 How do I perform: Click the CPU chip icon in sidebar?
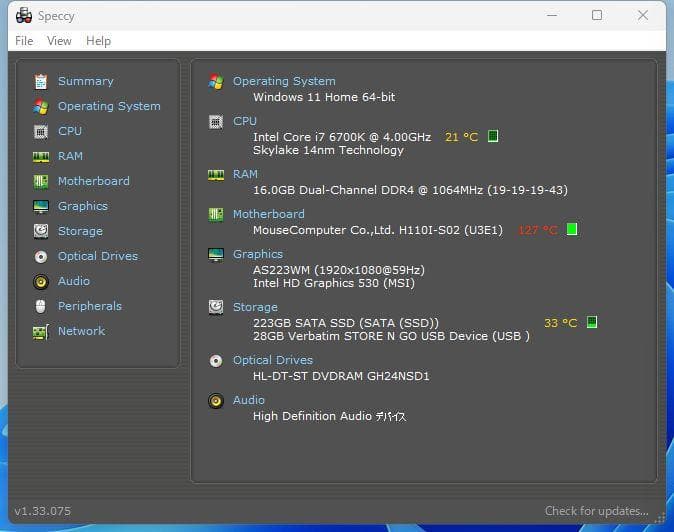point(41,131)
